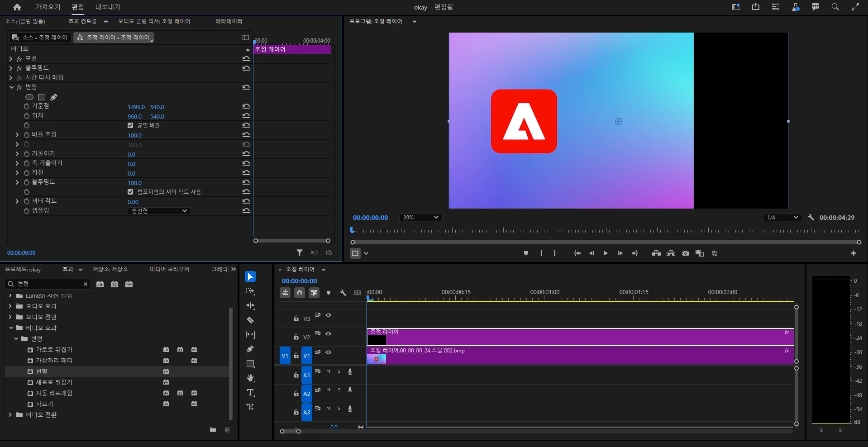
Task: Collapse the 비디오 효과 folder
Action: tap(11, 328)
